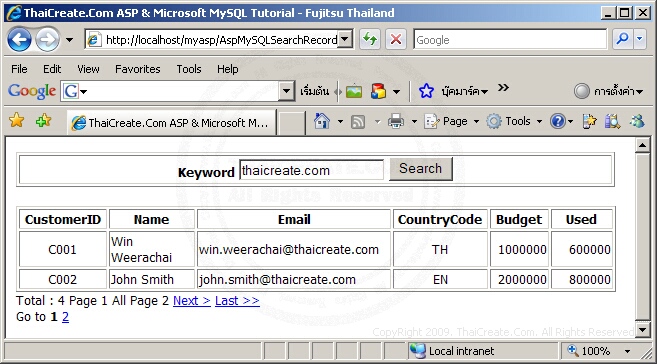Viewport: 657px width, 364px height.
Task: Click the address bar URL field
Action: 212,40
